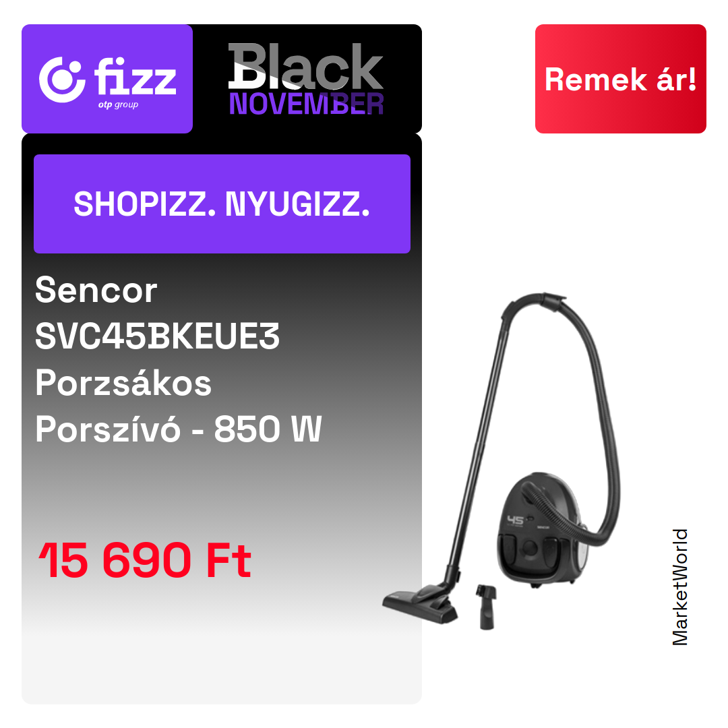Image resolution: width=728 pixels, height=728 pixels.
Task: Click the 45 label on vacuum body
Action: (x=515, y=520)
